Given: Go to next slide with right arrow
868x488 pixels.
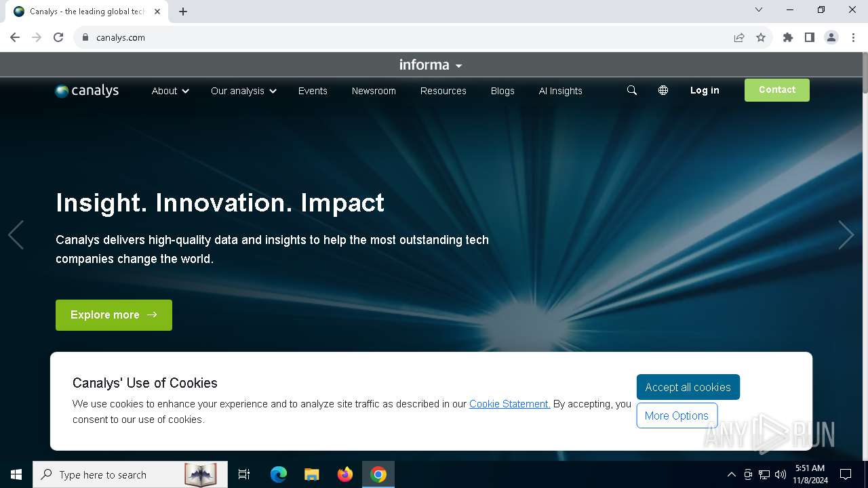Looking at the screenshot, I should tap(846, 235).
